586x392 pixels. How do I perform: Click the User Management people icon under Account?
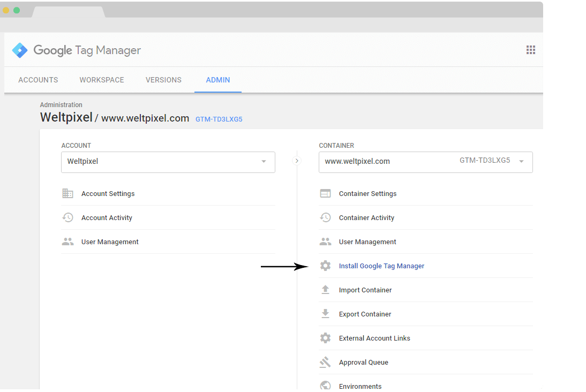point(68,241)
